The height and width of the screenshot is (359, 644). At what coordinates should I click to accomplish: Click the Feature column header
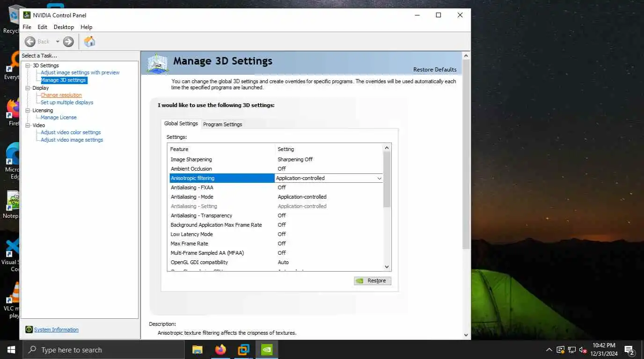221,149
